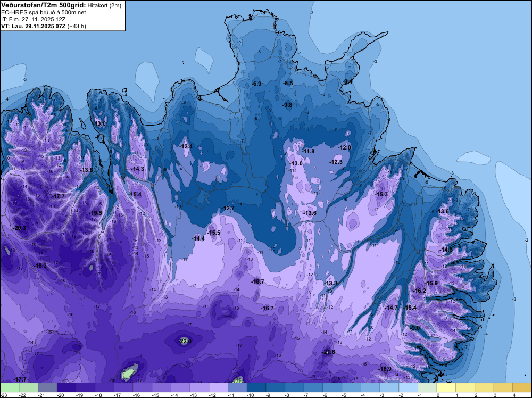Click the -13.3 temperature value
This screenshot has width=532, height=398.
click(x=330, y=283)
